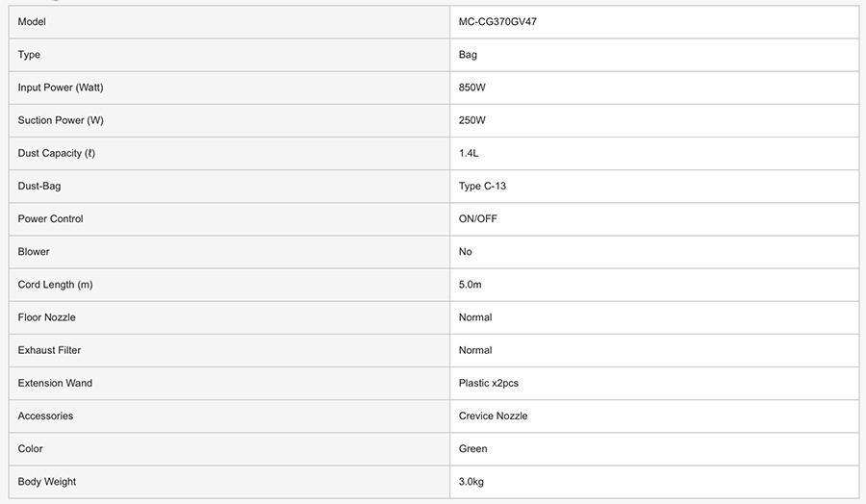Click the 850W input power value

click(x=472, y=88)
